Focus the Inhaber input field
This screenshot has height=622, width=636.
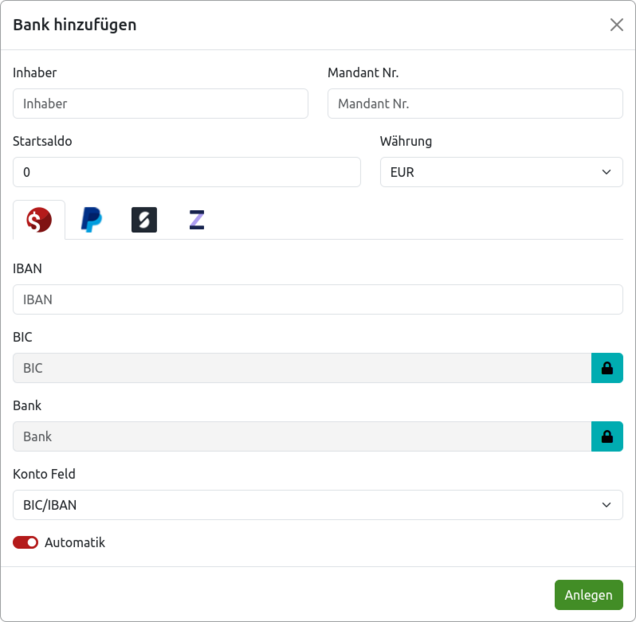pos(161,103)
